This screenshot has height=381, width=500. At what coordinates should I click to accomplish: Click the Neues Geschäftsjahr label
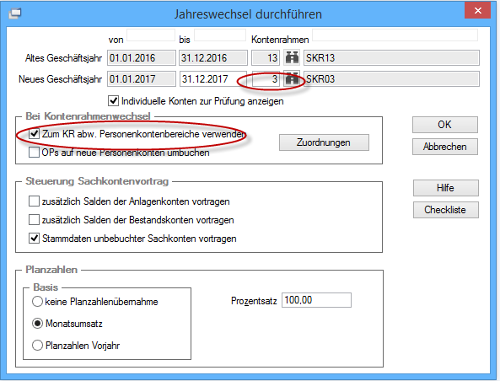pyautogui.click(x=60, y=79)
